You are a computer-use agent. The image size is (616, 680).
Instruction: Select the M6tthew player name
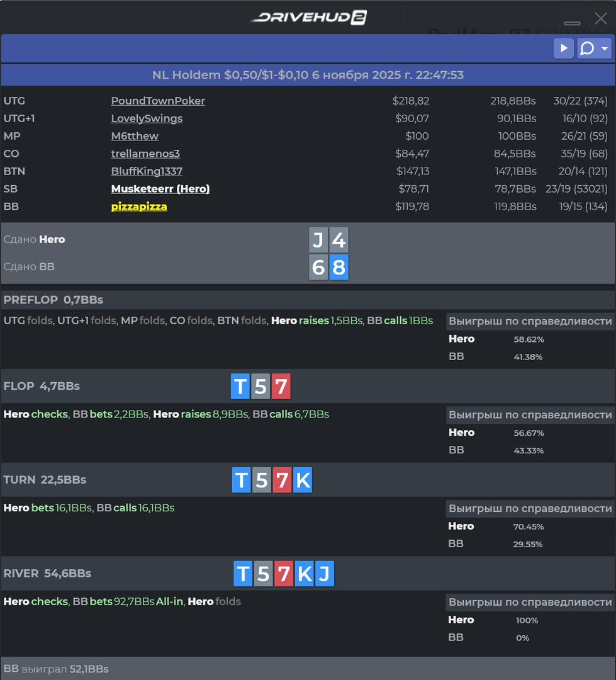point(135,136)
